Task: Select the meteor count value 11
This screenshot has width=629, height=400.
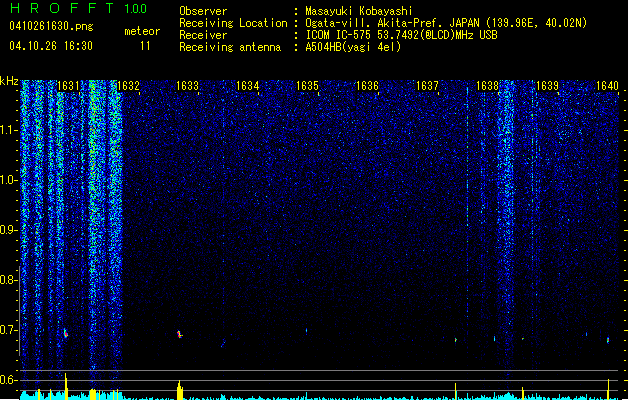Action: (x=145, y=46)
